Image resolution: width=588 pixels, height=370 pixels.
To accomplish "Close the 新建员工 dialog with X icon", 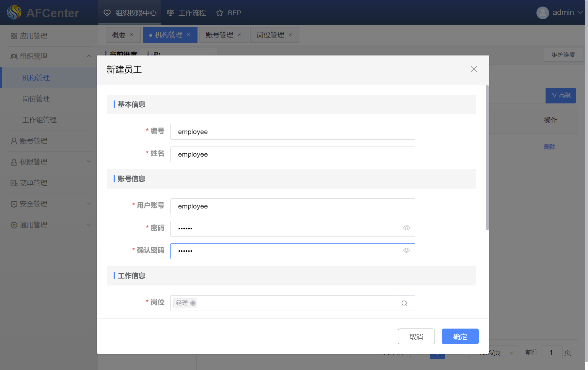I will (474, 69).
